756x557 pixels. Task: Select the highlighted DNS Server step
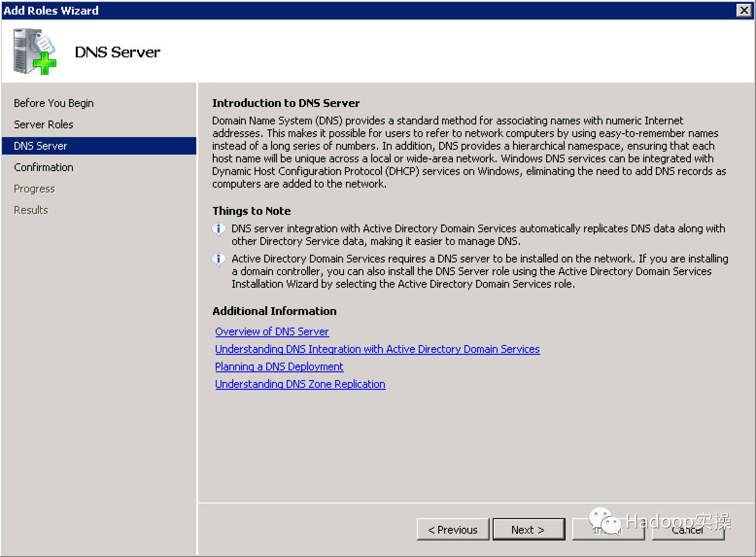(x=40, y=145)
